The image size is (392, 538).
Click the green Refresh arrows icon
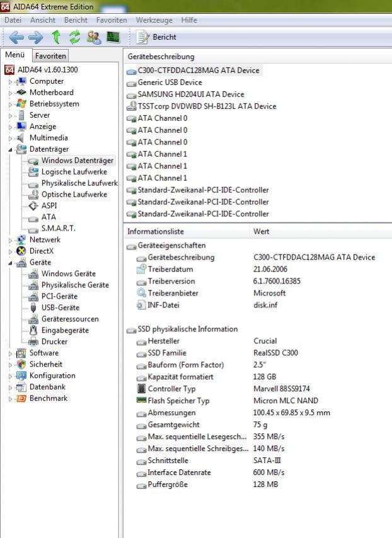(75, 37)
